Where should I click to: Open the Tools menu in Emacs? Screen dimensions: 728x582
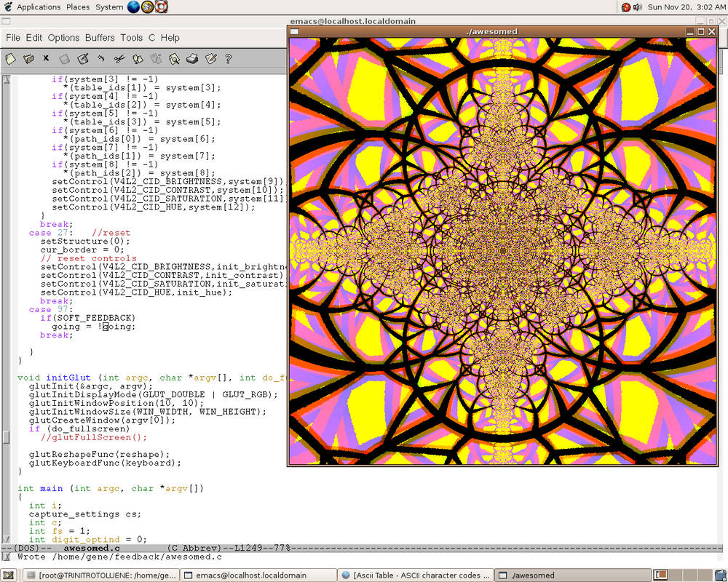(x=132, y=38)
